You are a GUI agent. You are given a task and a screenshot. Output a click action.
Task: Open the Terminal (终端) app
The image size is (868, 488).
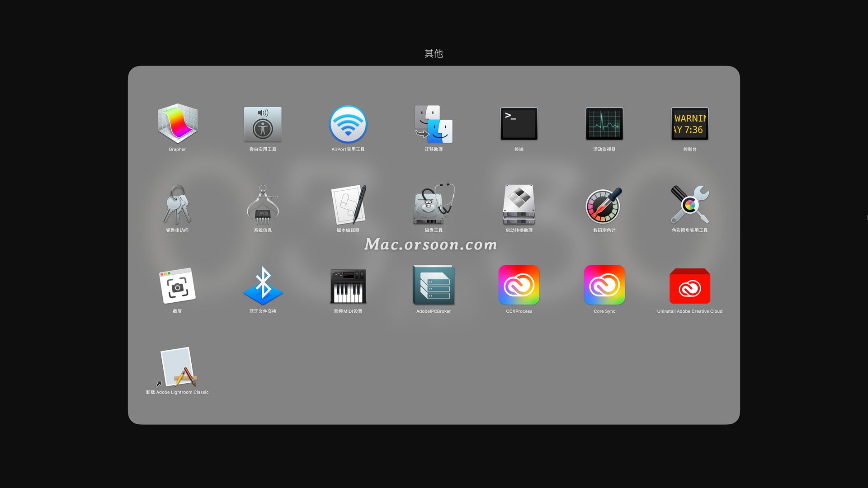coord(519,124)
